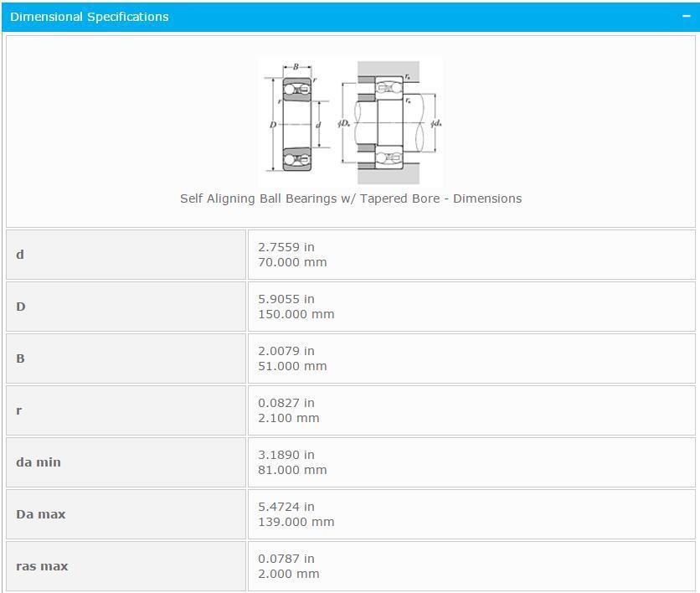Click the Dimensional Specifications header title
The width and height of the screenshot is (700, 593).
(90, 17)
